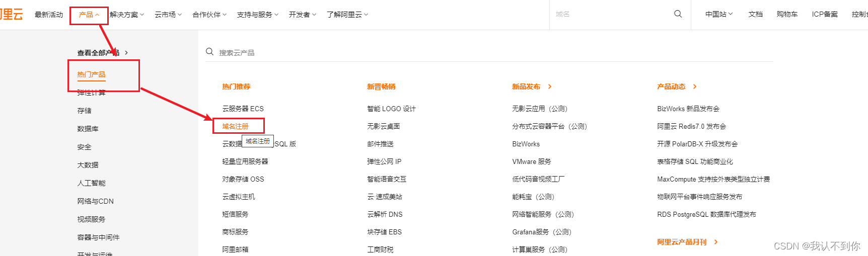This screenshot has width=868, height=256.
Task: Open 云解析 DNS product
Action: pyautogui.click(x=385, y=214)
